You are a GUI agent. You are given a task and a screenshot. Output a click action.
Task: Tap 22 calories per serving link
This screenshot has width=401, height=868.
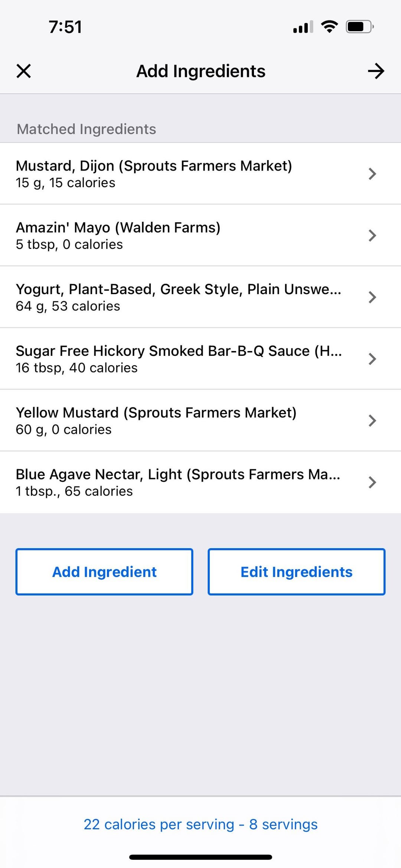pyautogui.click(x=200, y=824)
